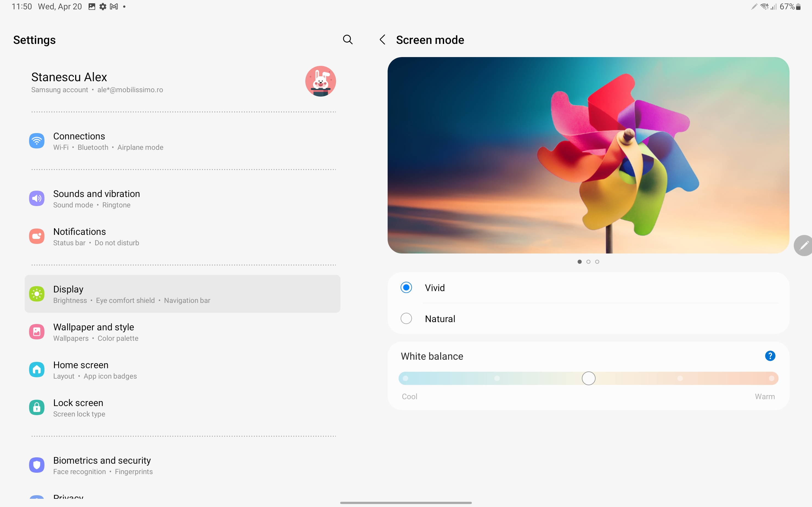The image size is (812, 507).
Task: Tap the white balance slider handle
Action: (588, 378)
